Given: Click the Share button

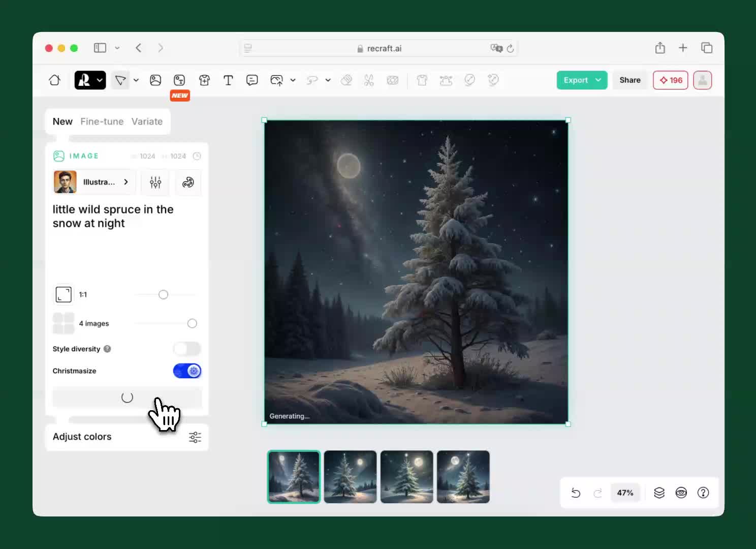Looking at the screenshot, I should tap(630, 80).
